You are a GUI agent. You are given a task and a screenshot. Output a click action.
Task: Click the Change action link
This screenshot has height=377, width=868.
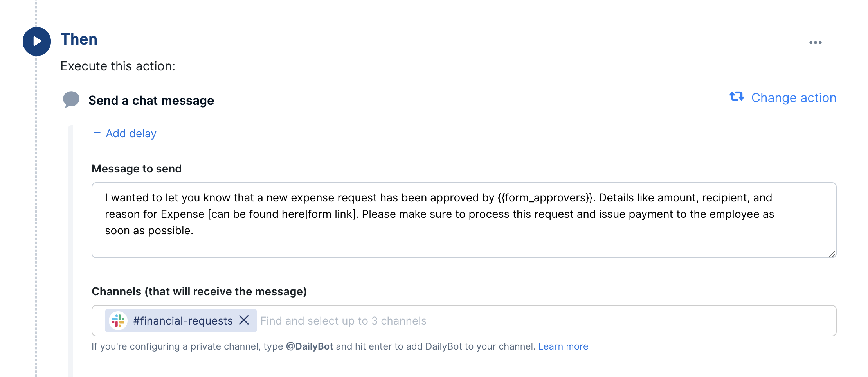coord(794,98)
